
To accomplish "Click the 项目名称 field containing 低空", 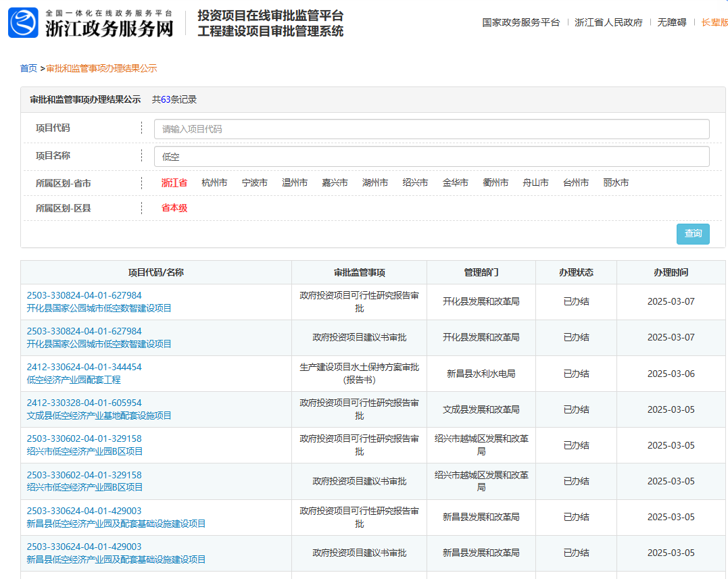I will coord(431,157).
